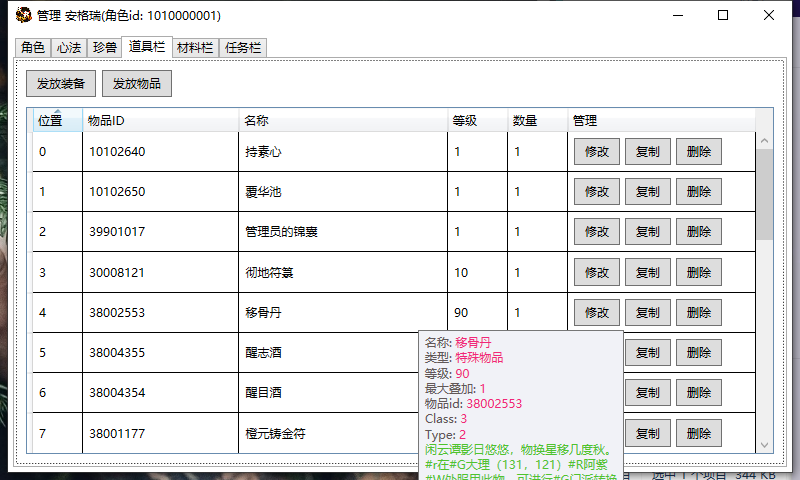This screenshot has width=800, height=480.
Task: Switch to the 材料栏 tab
Action: [194, 47]
